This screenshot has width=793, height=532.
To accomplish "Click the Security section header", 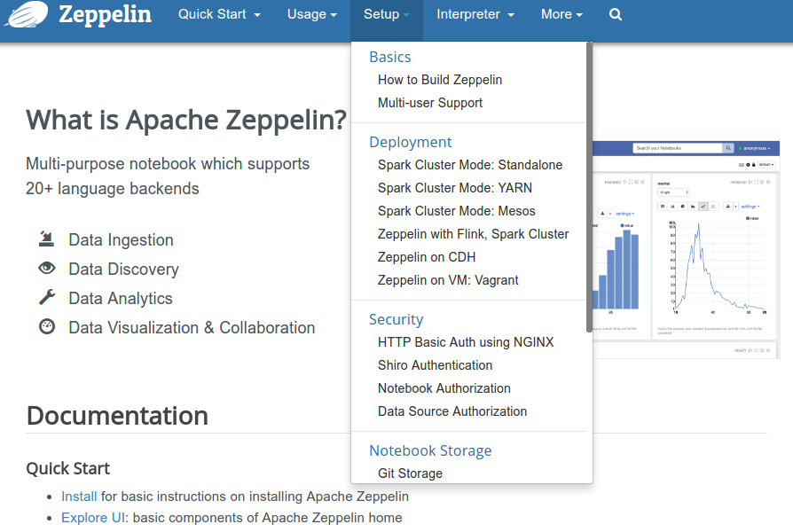I will [x=396, y=319].
